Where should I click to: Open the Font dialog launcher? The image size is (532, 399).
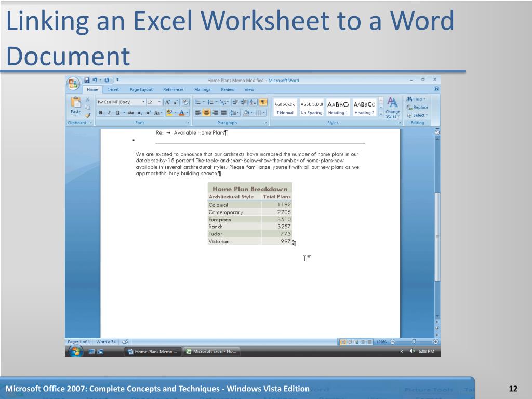(x=188, y=123)
